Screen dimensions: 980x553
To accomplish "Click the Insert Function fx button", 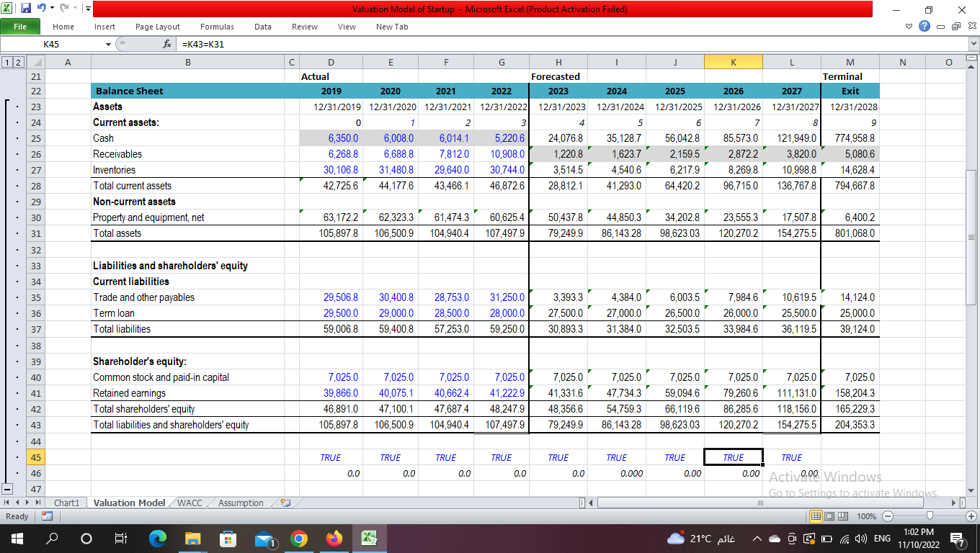I will pyautogui.click(x=167, y=44).
